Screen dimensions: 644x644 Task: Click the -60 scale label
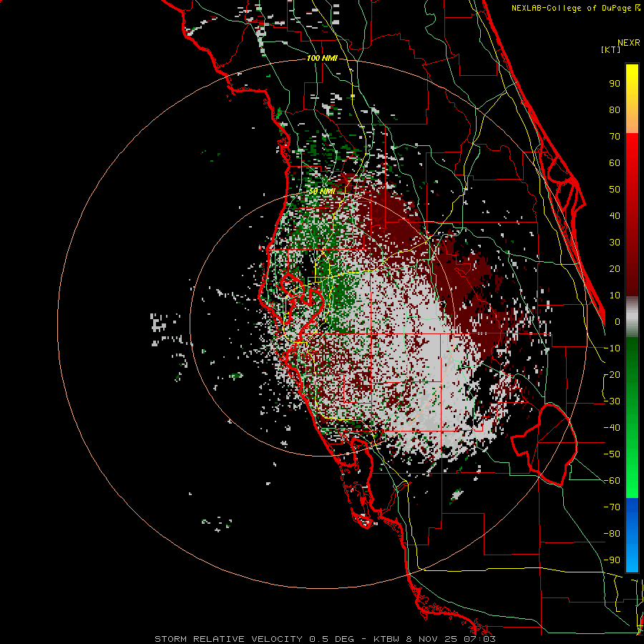click(612, 481)
